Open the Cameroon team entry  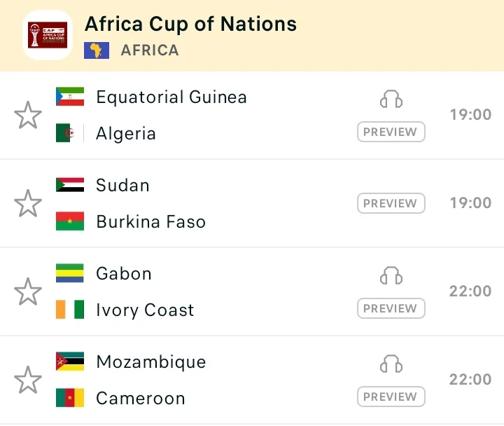click(141, 399)
